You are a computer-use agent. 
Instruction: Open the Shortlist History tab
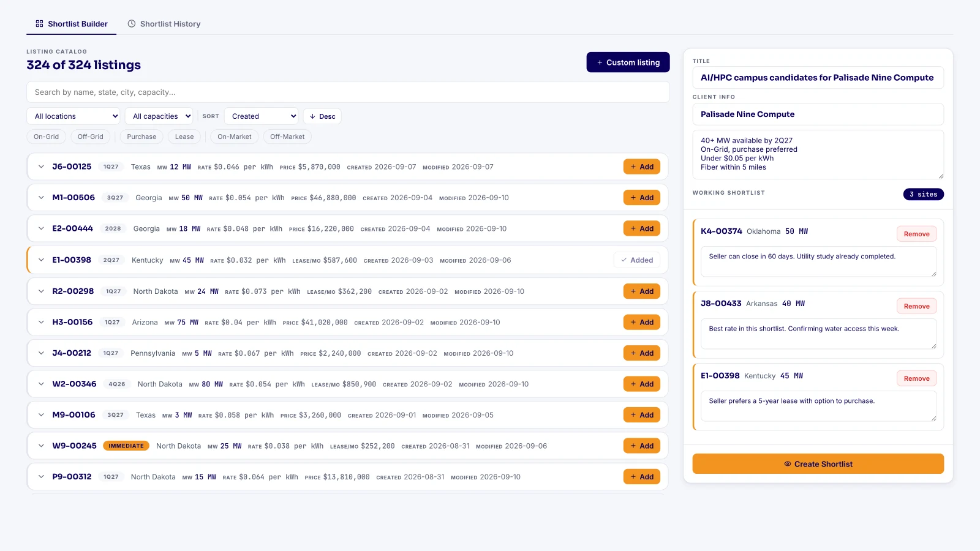[164, 24]
